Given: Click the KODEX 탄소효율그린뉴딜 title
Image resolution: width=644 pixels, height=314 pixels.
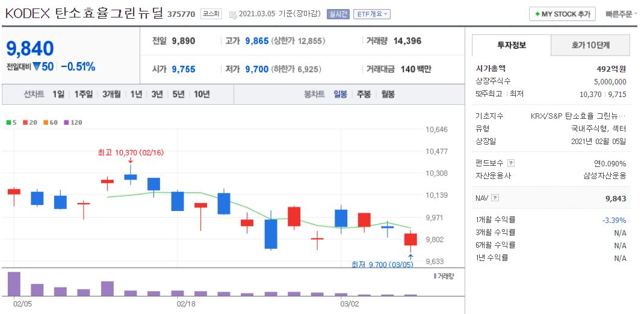Looking at the screenshot, I should tap(85, 14).
